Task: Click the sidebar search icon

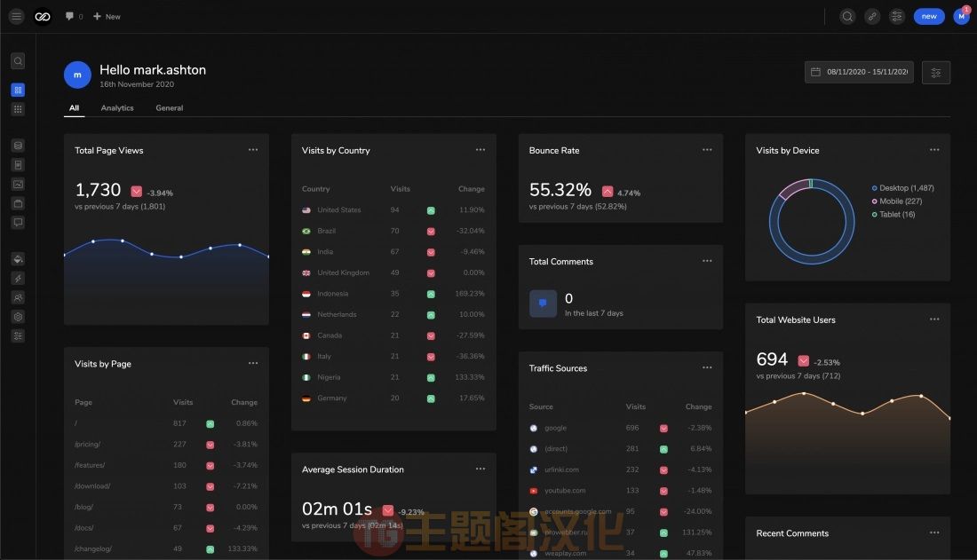Action: (18, 61)
